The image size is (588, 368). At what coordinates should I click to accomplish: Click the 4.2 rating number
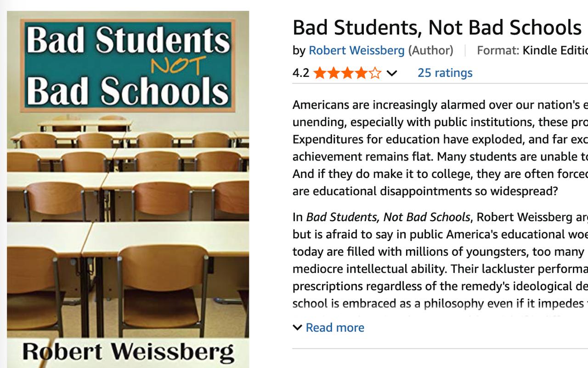coord(301,73)
